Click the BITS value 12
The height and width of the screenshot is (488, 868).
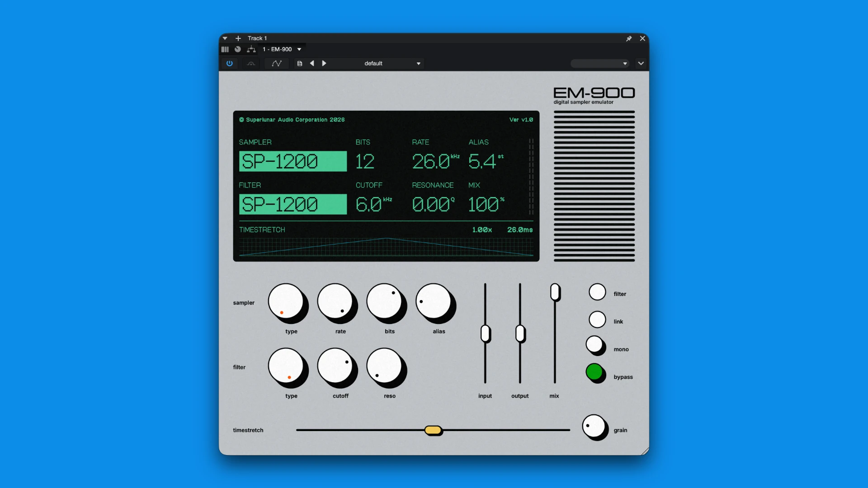[365, 161]
